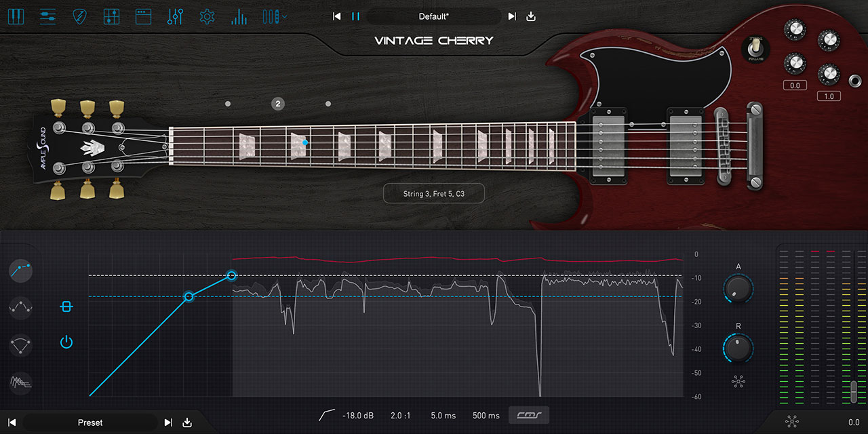Click the output level fader handle in meters
This screenshot has height=434, width=868.
[854, 393]
